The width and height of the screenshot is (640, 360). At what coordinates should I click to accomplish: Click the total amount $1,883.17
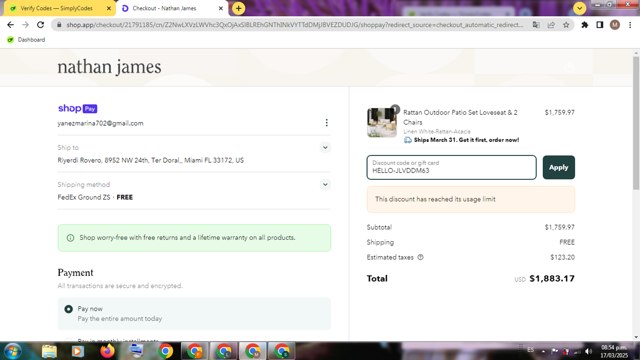pyautogui.click(x=552, y=278)
